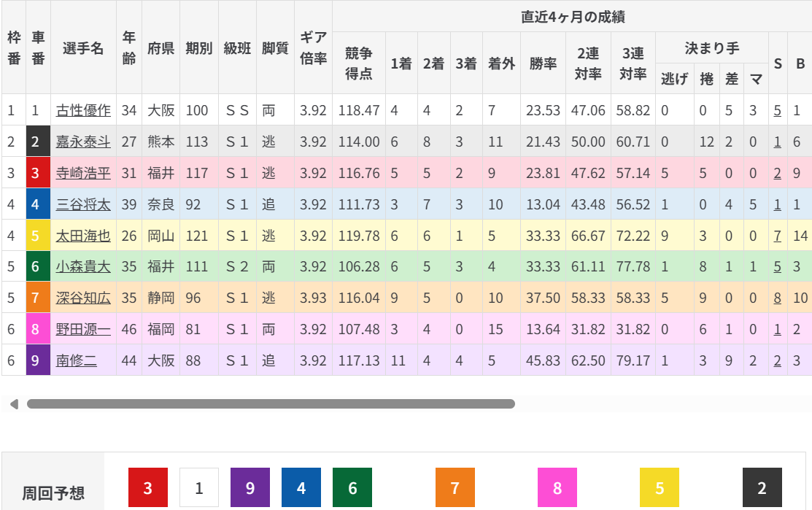Click orange number 7 badge in 周回予想 row
The height and width of the screenshot is (510, 812).
(455, 487)
